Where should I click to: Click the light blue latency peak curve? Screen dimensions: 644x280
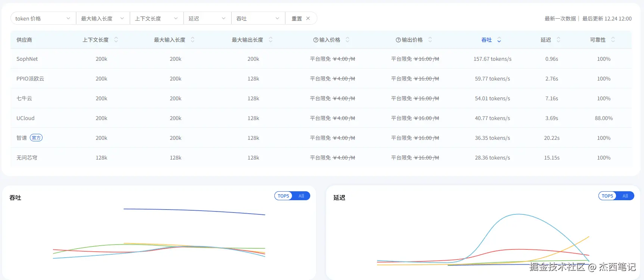(518, 214)
